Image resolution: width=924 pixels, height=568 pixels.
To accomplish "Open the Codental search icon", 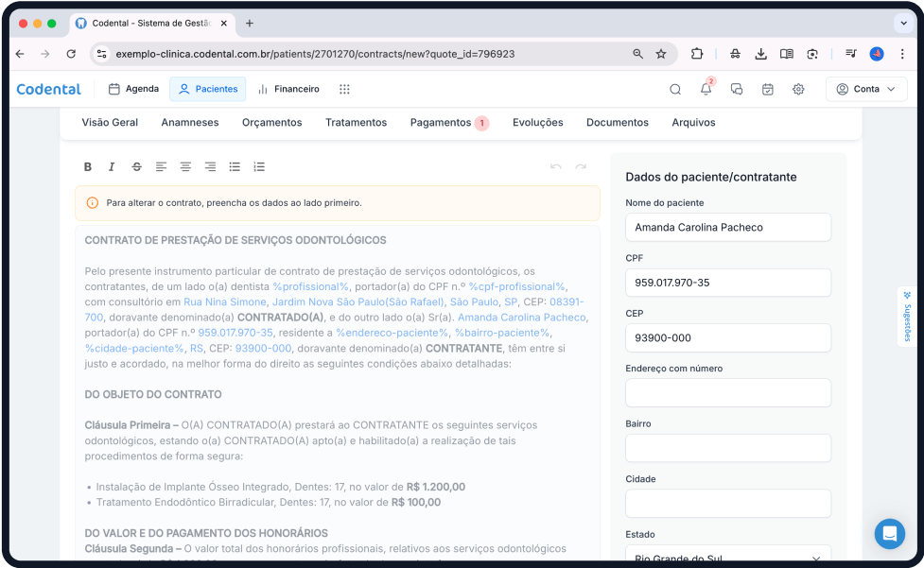I will tap(675, 89).
